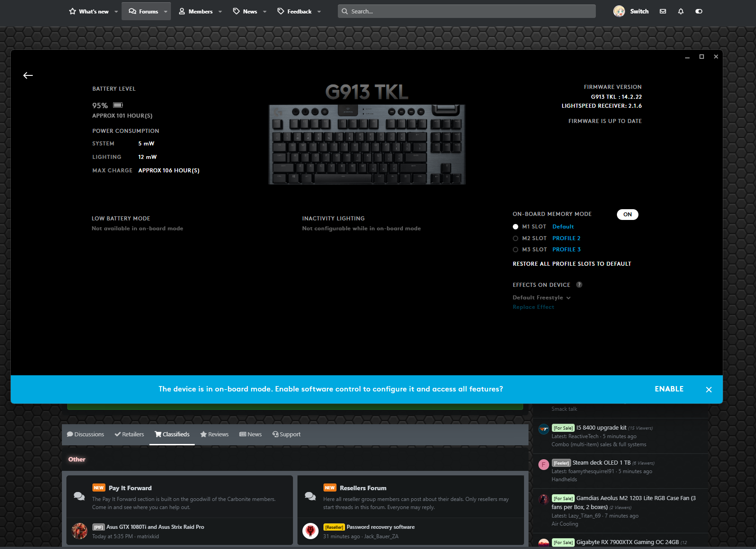Image resolution: width=756 pixels, height=549 pixels.
Task: Open Password recovery software thread
Action: click(x=380, y=527)
